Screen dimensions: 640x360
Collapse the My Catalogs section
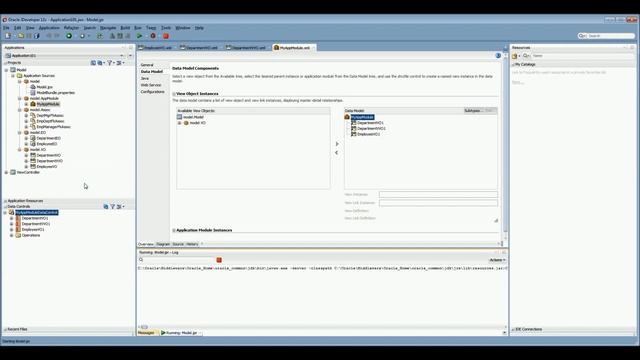[513, 64]
